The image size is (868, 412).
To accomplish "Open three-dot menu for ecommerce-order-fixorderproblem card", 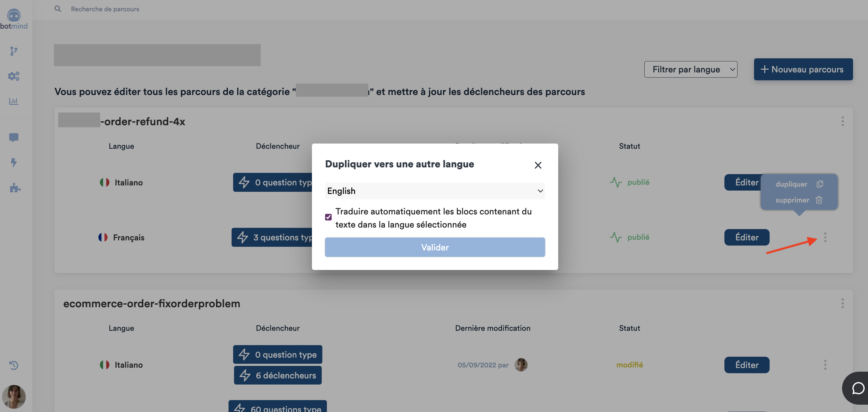I will pyautogui.click(x=842, y=303).
